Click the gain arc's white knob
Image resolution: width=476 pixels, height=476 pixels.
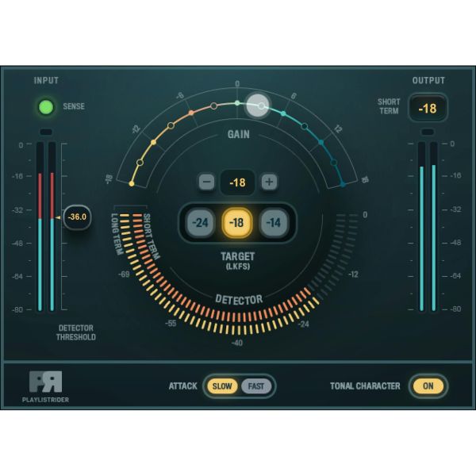(257, 105)
